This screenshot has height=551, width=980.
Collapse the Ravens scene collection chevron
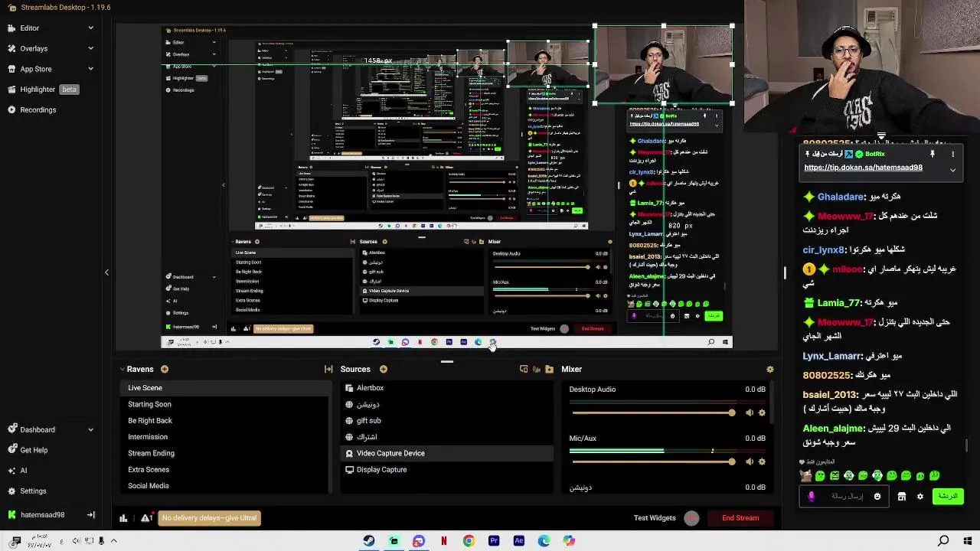pos(122,370)
